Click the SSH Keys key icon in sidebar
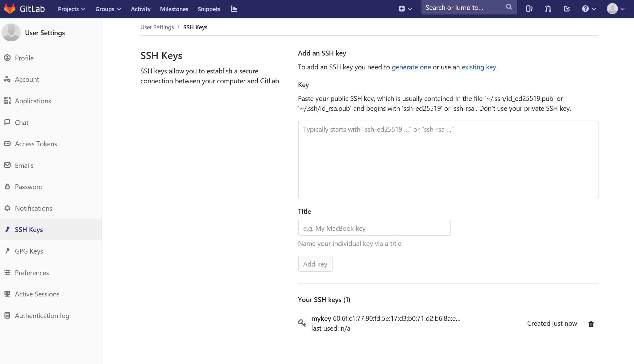This screenshot has width=634, height=364. 7,230
